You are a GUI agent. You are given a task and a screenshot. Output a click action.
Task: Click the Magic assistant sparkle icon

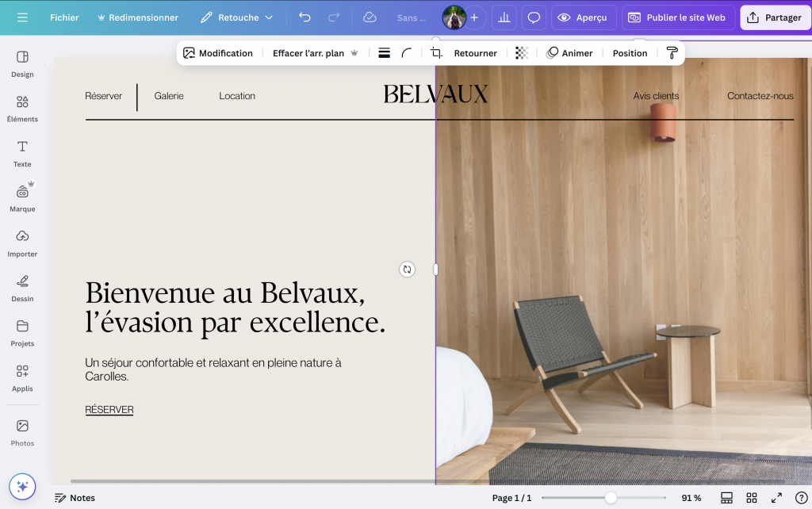pyautogui.click(x=22, y=486)
